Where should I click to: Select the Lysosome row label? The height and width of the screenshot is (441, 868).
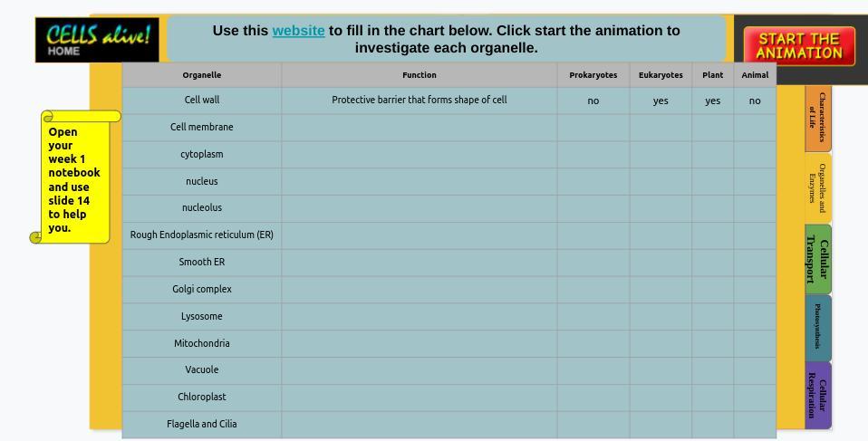(x=201, y=316)
